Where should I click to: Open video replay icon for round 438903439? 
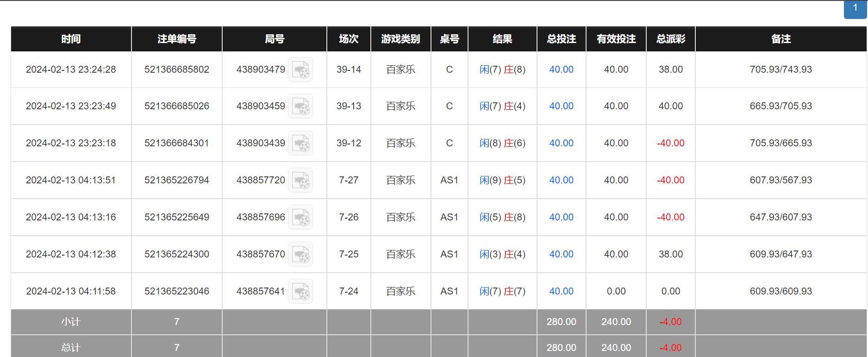pyautogui.click(x=300, y=143)
